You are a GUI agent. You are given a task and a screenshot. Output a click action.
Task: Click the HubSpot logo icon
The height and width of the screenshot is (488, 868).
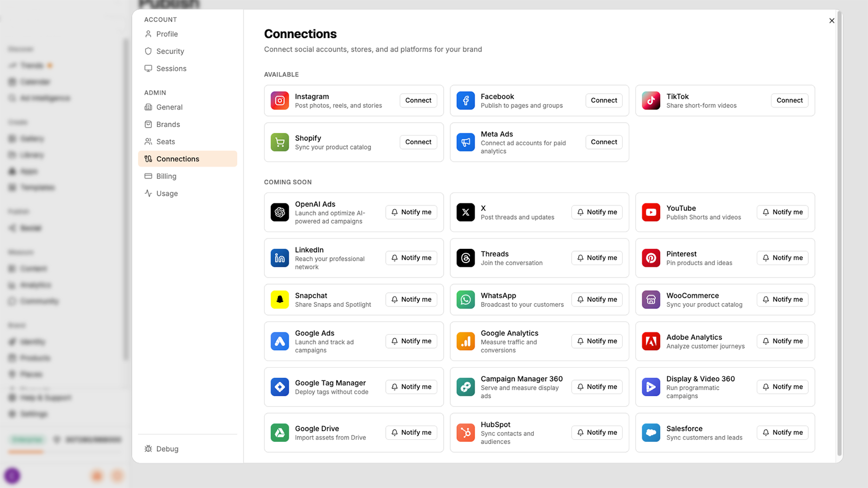pyautogui.click(x=465, y=433)
